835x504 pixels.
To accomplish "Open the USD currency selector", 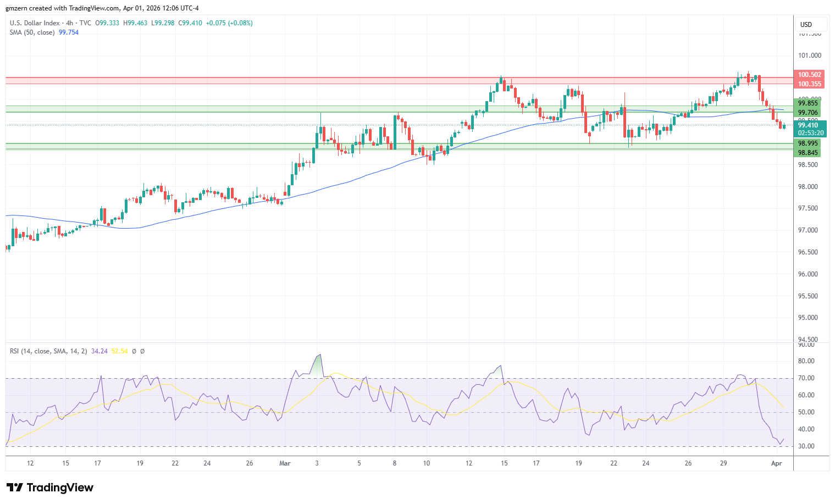I will pos(810,24).
